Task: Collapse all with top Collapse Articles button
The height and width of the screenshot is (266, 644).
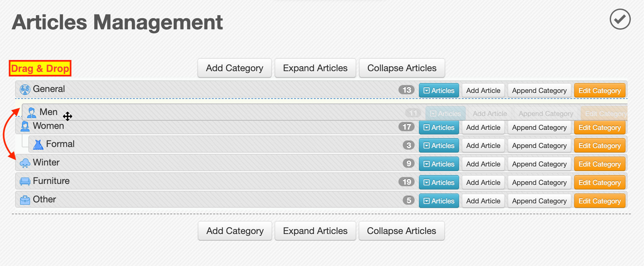Action: click(x=402, y=68)
